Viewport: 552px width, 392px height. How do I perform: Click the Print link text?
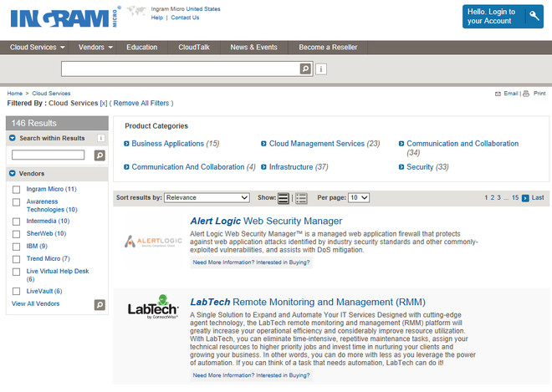pos(539,94)
